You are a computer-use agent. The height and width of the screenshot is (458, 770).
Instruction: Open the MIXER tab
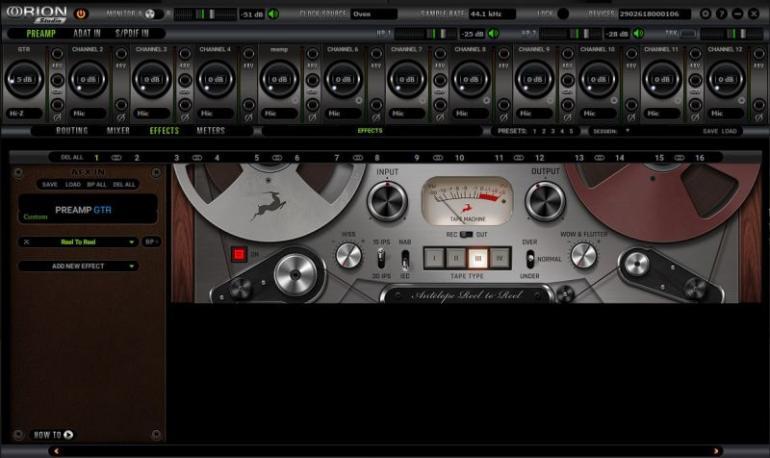pyautogui.click(x=118, y=131)
